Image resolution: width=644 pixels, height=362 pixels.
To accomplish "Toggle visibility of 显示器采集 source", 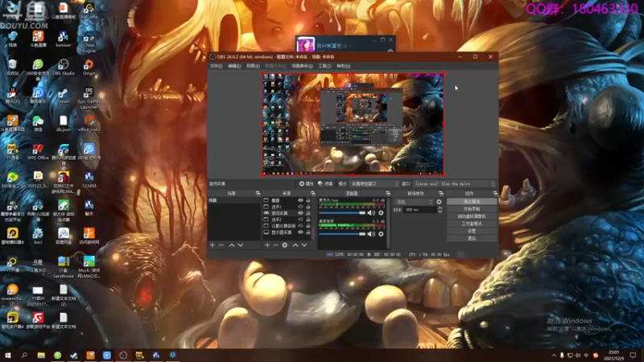I will pos(300,232).
